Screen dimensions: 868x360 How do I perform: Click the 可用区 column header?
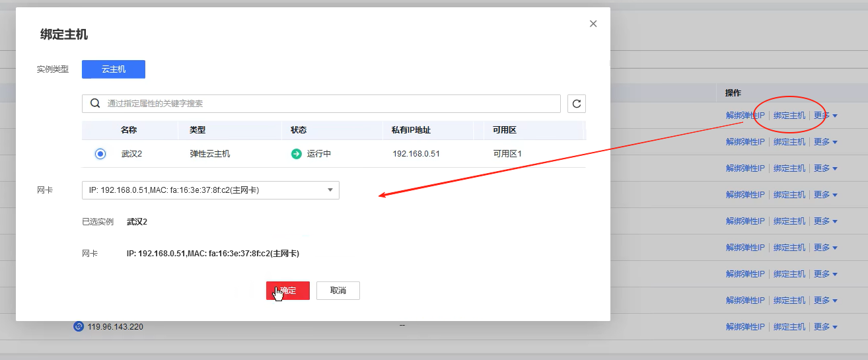505,130
